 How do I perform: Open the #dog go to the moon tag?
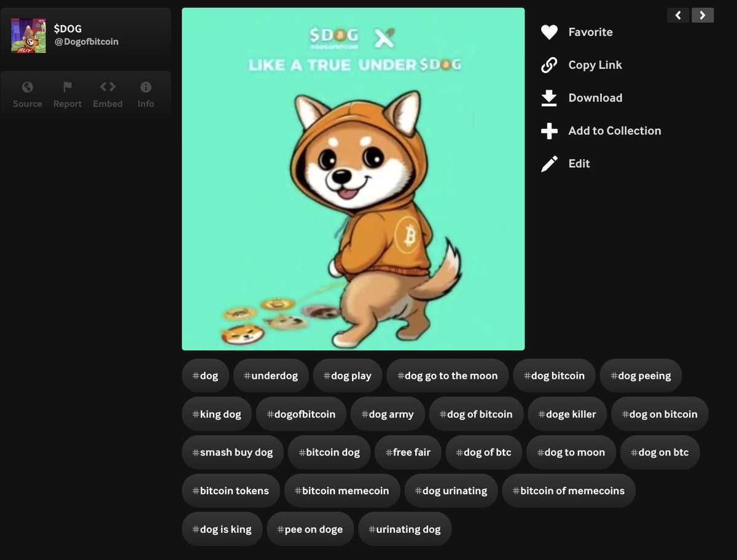point(448,376)
